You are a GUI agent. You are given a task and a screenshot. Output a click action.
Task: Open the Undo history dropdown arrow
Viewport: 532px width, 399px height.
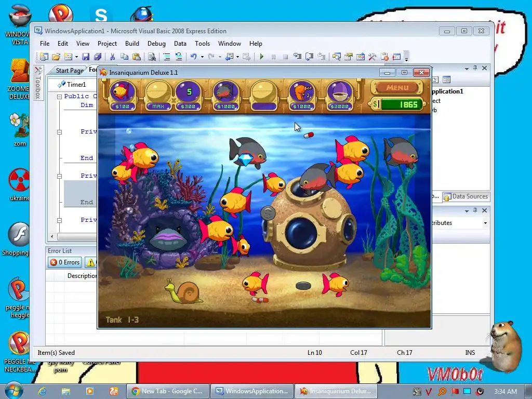coord(202,57)
